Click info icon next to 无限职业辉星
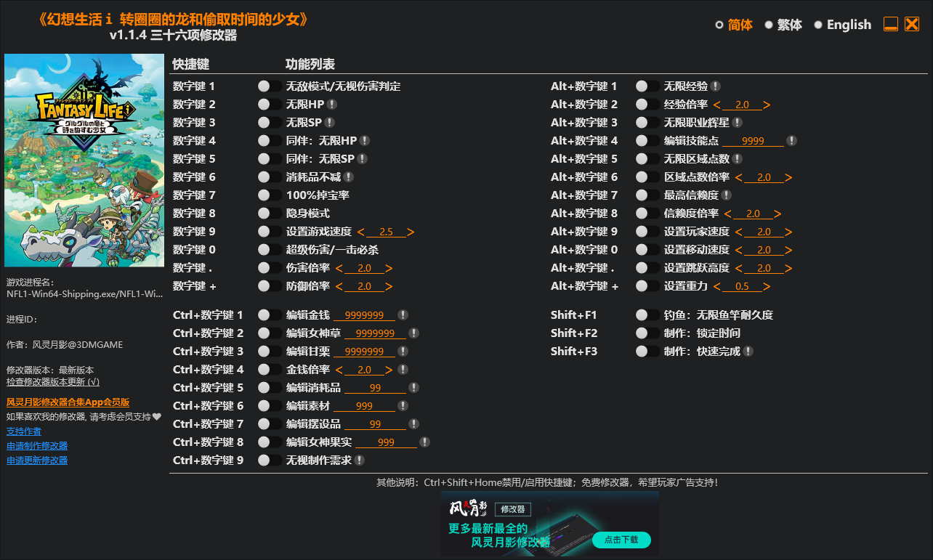The height and width of the screenshot is (560, 933). pos(738,123)
